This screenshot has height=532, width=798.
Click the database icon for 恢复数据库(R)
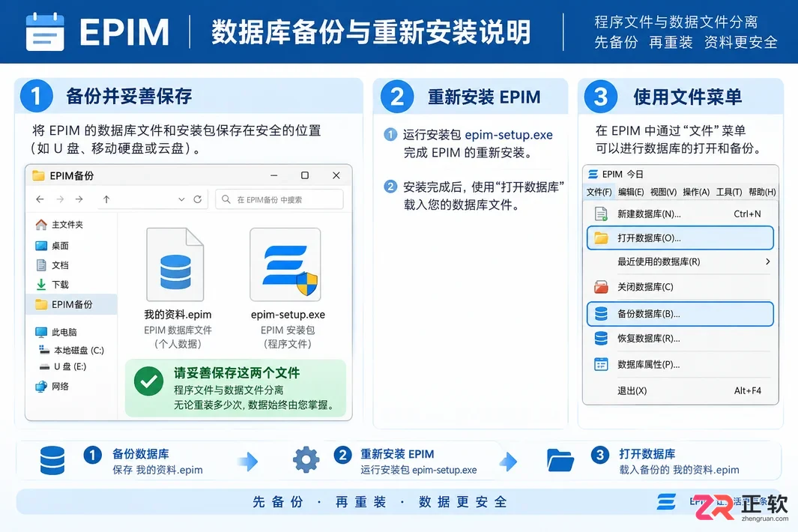601,339
